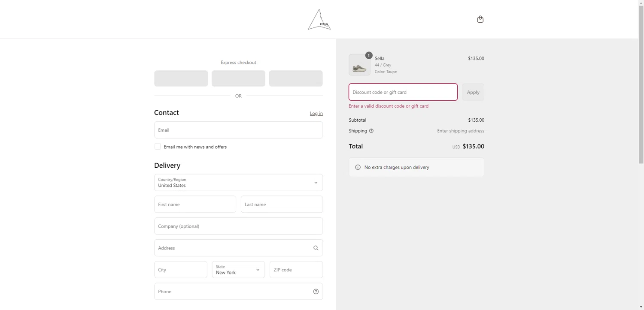
Task: Click the third express checkout button
Action: point(296,78)
